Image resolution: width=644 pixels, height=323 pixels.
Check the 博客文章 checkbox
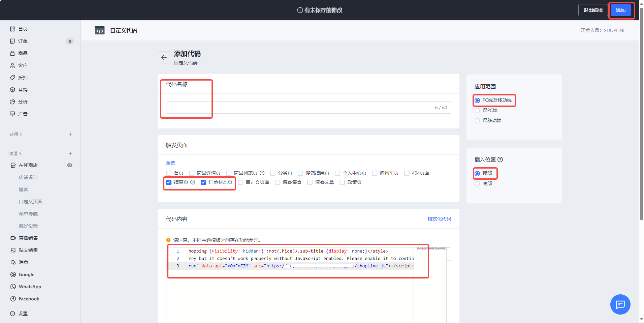click(x=310, y=182)
